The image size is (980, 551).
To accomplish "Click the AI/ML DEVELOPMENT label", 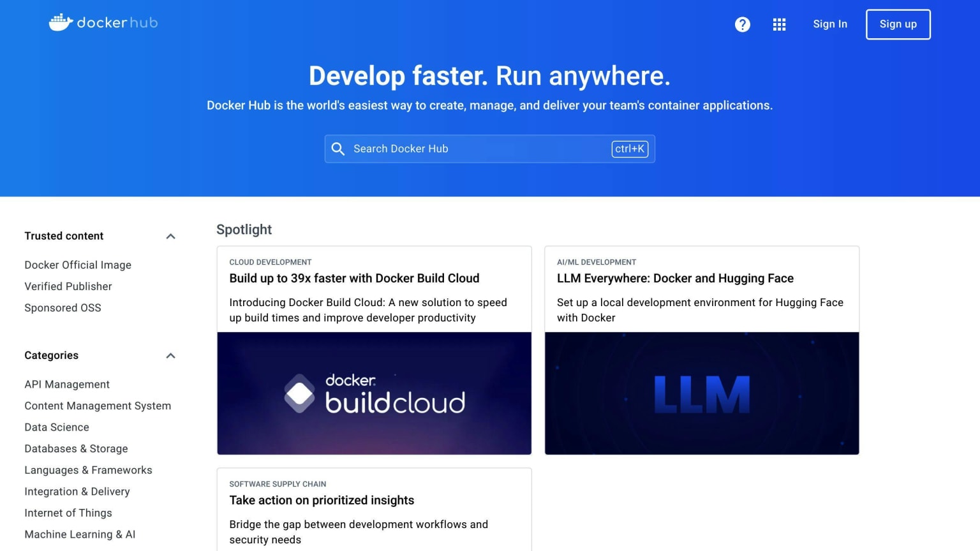I will point(597,262).
